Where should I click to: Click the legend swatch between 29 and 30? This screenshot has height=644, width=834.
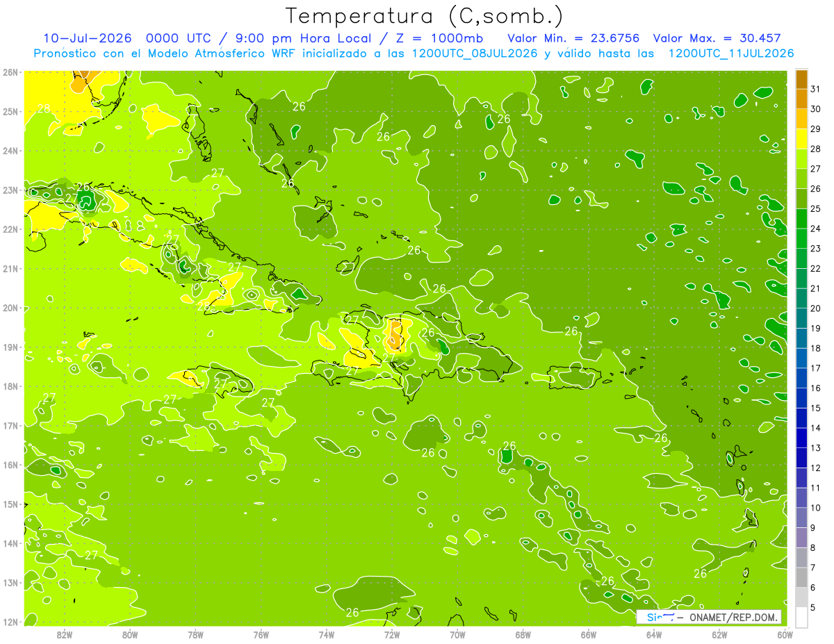pos(801,119)
